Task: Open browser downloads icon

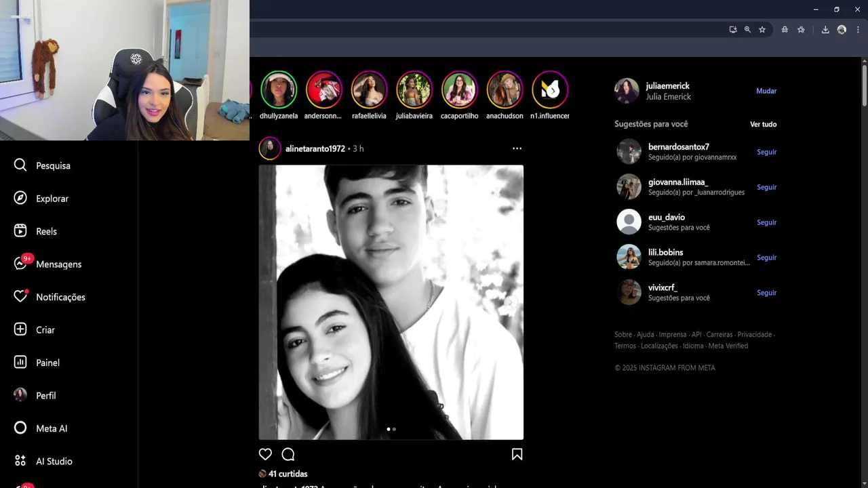Action: pos(825,30)
